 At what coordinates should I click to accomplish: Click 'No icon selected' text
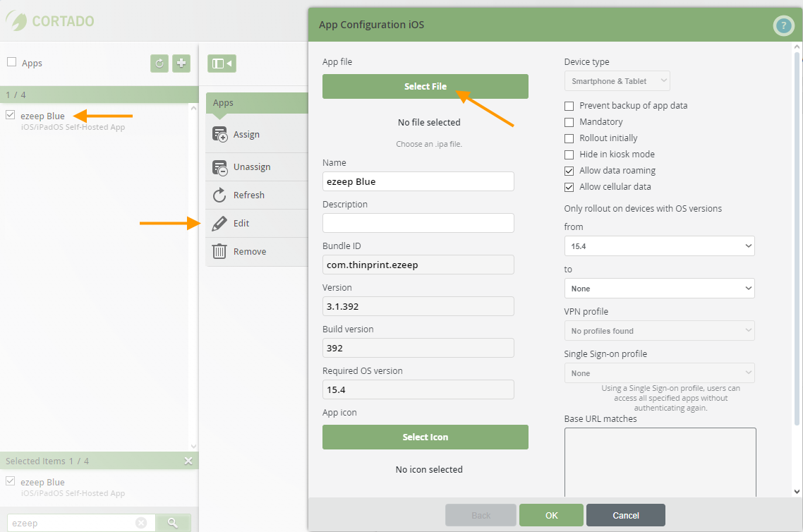[x=429, y=469]
